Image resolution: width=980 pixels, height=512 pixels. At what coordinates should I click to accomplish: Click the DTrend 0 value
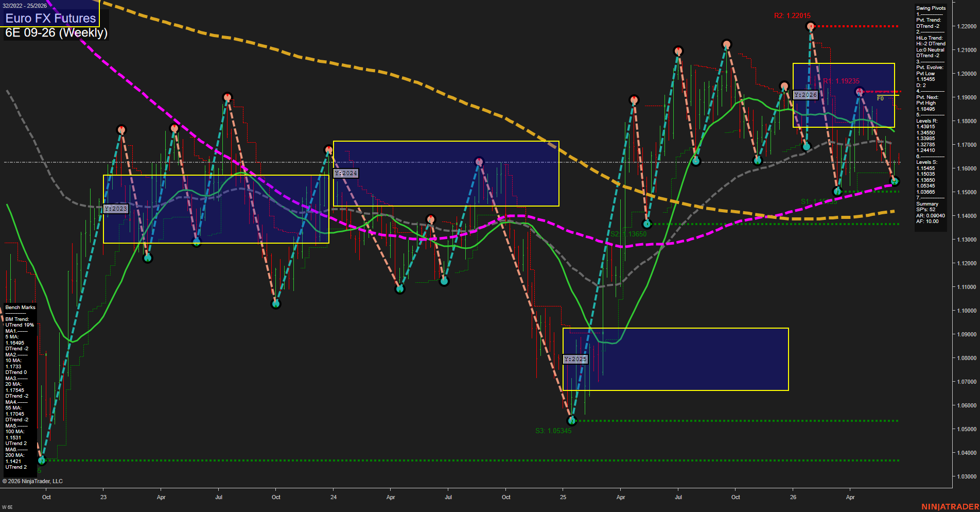click(16, 372)
